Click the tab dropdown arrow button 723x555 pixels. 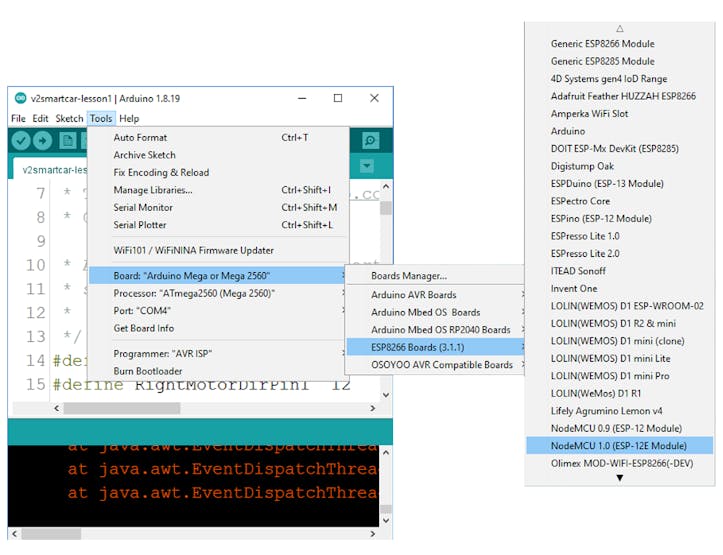(x=367, y=165)
